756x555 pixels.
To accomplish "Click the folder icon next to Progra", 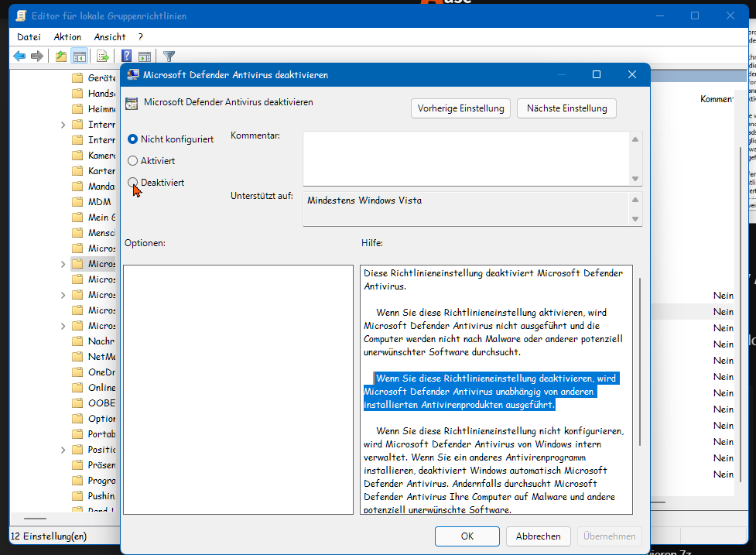I will click(x=77, y=481).
